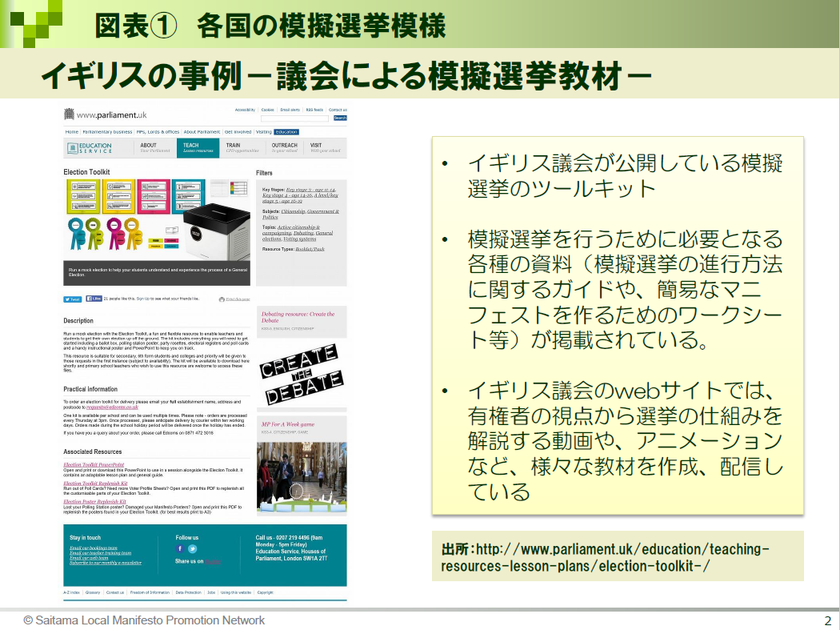
Task: Click the Facebook Like button
Action: (94, 299)
